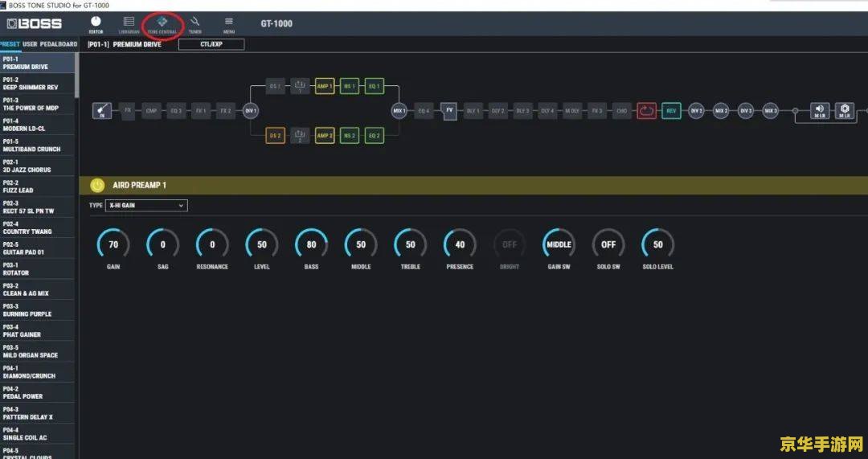Select the red loop block in chain

646,111
